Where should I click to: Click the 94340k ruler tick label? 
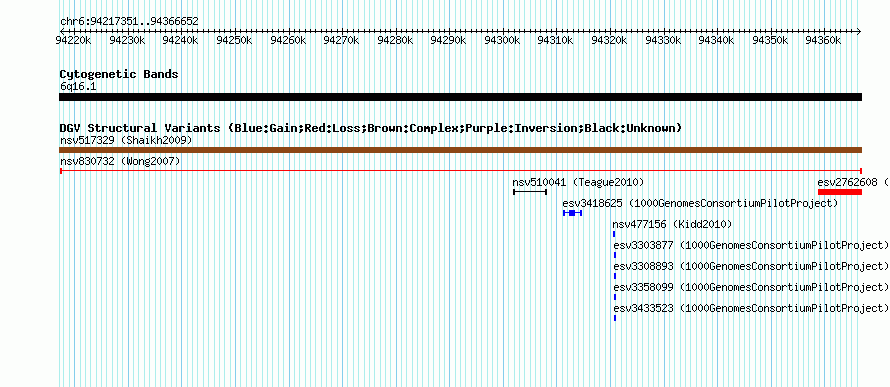(x=716, y=40)
